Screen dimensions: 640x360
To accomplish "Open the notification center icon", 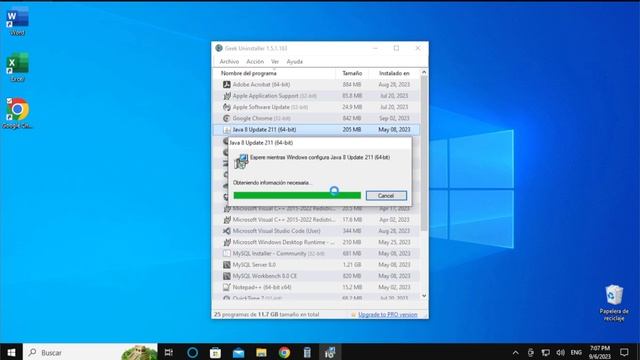I will coord(624,352).
